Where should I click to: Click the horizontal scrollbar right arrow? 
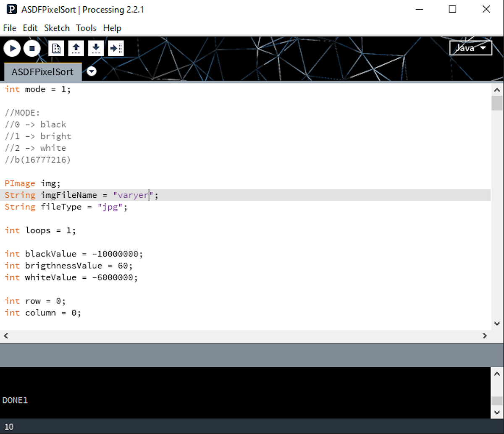pyautogui.click(x=485, y=336)
